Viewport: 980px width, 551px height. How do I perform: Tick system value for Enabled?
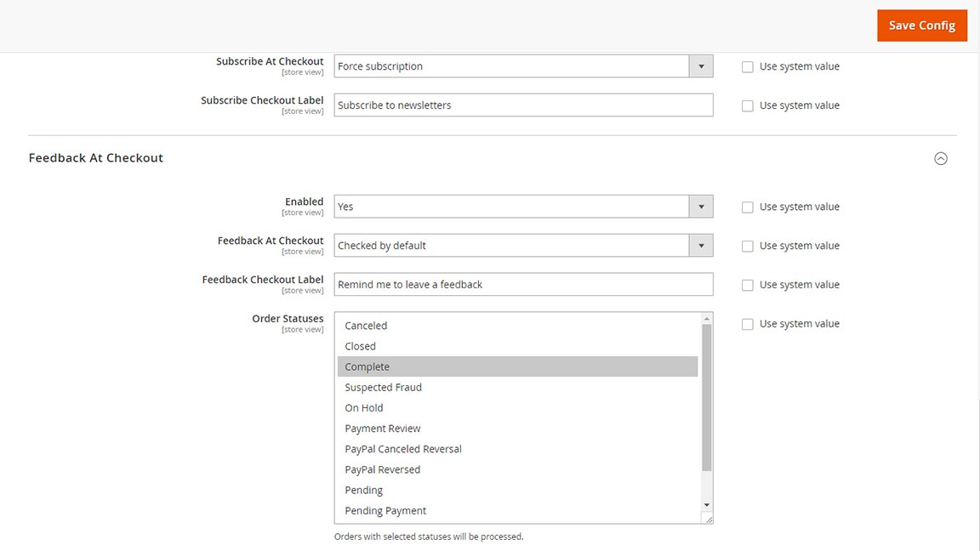tap(748, 207)
